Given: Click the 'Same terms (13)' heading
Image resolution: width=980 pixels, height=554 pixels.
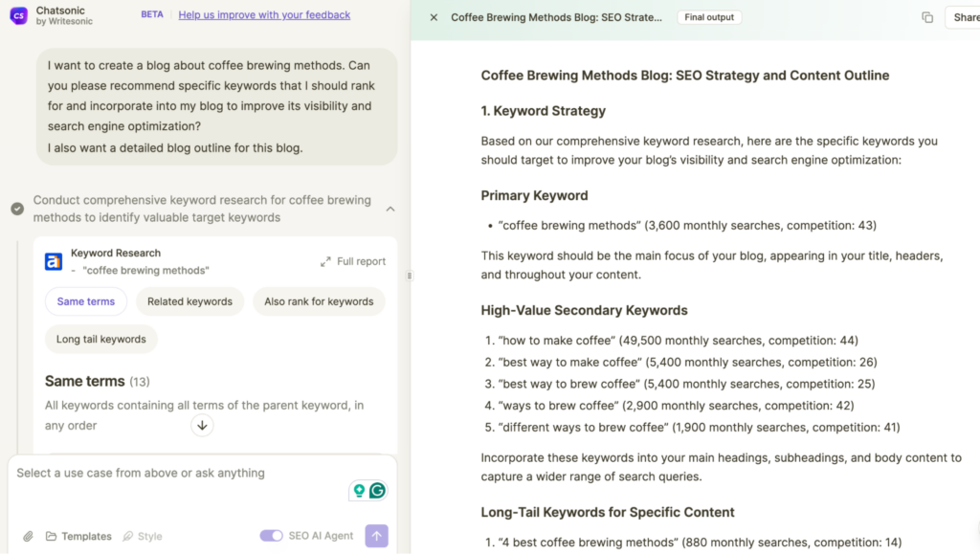Looking at the screenshot, I should pyautogui.click(x=98, y=381).
